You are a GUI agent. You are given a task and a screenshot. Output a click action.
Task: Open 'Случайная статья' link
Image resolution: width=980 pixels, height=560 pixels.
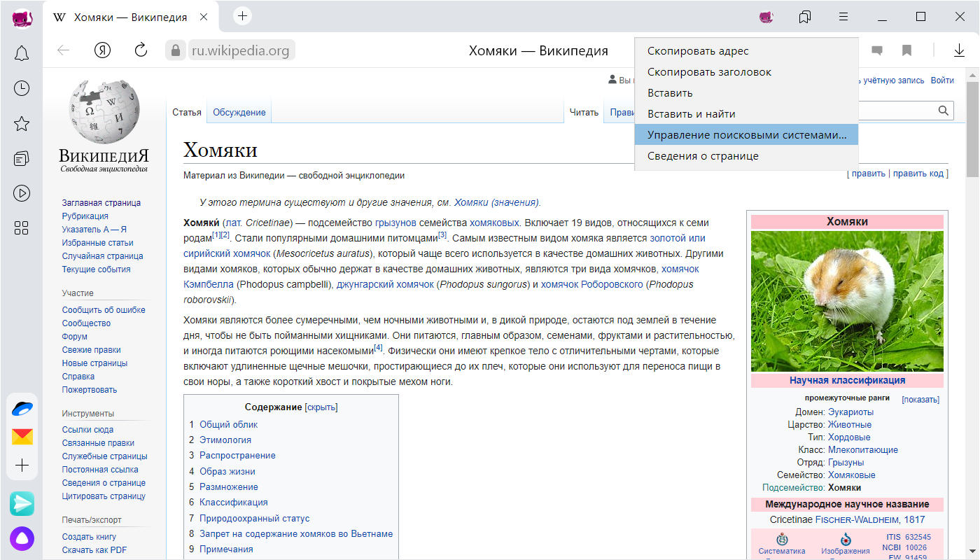[102, 256]
